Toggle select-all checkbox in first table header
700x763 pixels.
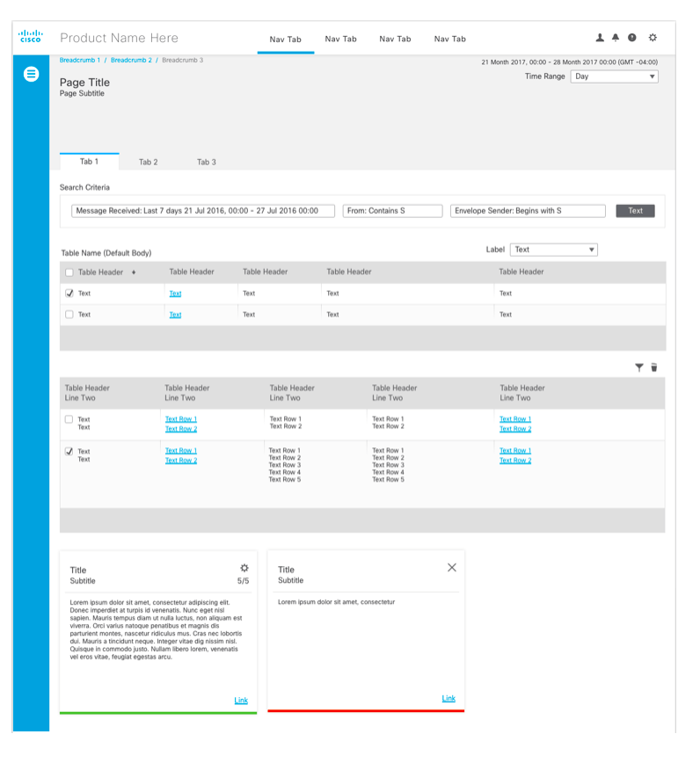69,272
